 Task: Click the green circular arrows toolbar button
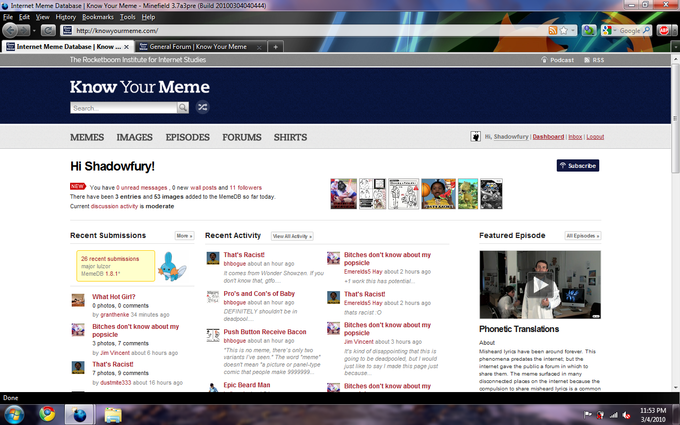coord(589,30)
